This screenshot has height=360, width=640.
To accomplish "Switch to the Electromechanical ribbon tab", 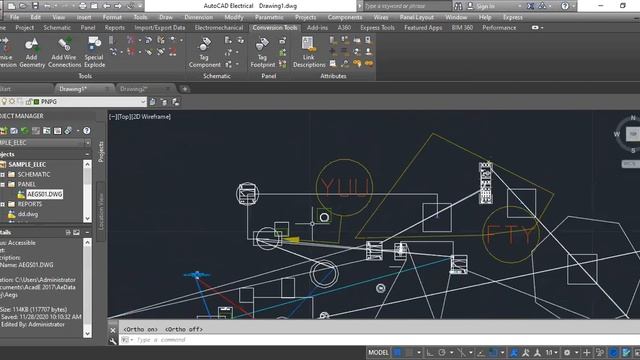I will coord(219,28).
